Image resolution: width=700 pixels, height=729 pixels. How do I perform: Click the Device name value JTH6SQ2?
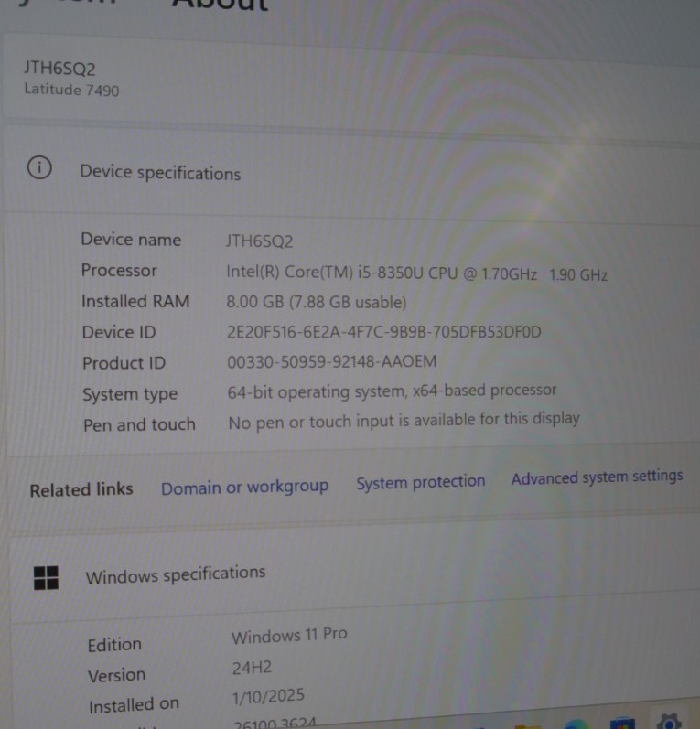pyautogui.click(x=260, y=241)
